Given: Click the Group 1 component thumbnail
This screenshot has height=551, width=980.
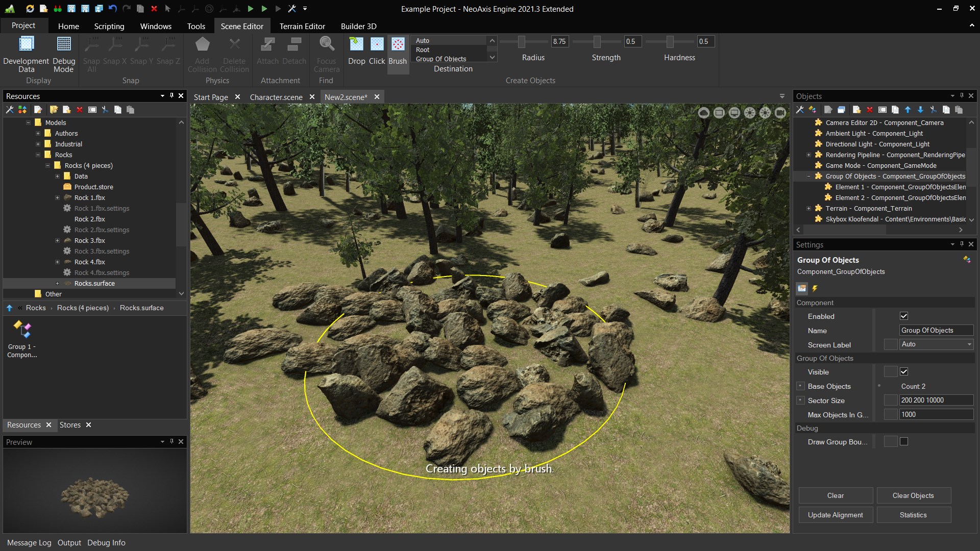Looking at the screenshot, I should tap(22, 330).
